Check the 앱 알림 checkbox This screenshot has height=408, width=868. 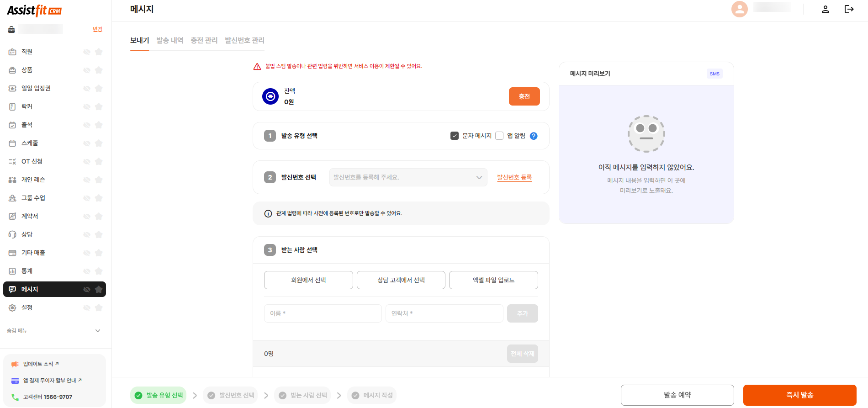(x=499, y=136)
